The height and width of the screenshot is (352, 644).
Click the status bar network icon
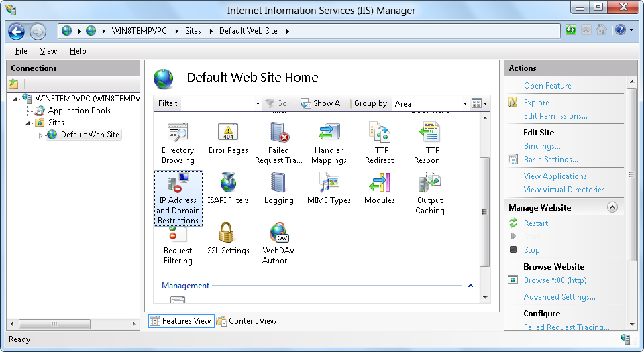[625, 339]
